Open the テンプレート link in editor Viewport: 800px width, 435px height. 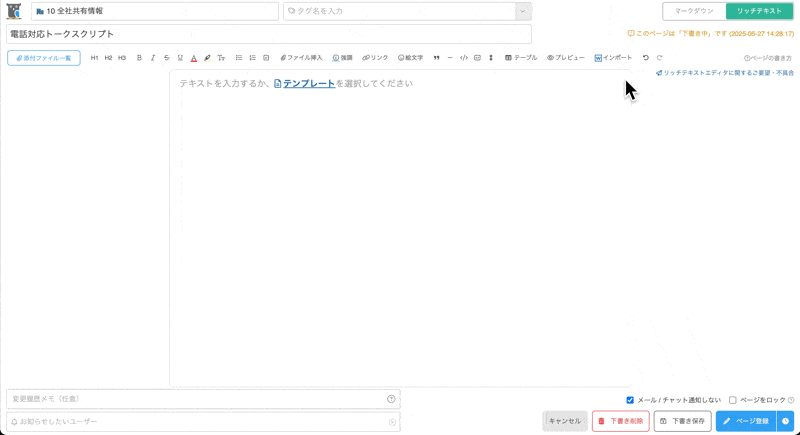[309, 84]
